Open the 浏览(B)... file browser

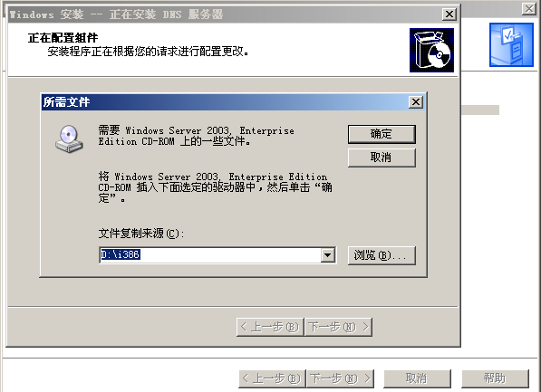point(382,255)
